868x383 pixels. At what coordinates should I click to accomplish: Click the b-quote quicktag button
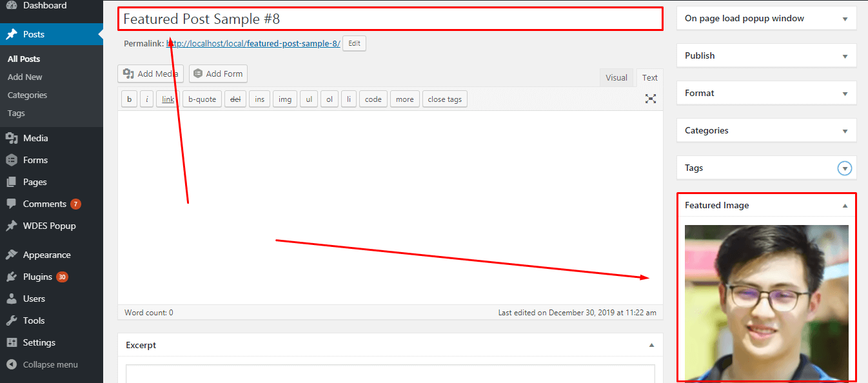(x=202, y=99)
